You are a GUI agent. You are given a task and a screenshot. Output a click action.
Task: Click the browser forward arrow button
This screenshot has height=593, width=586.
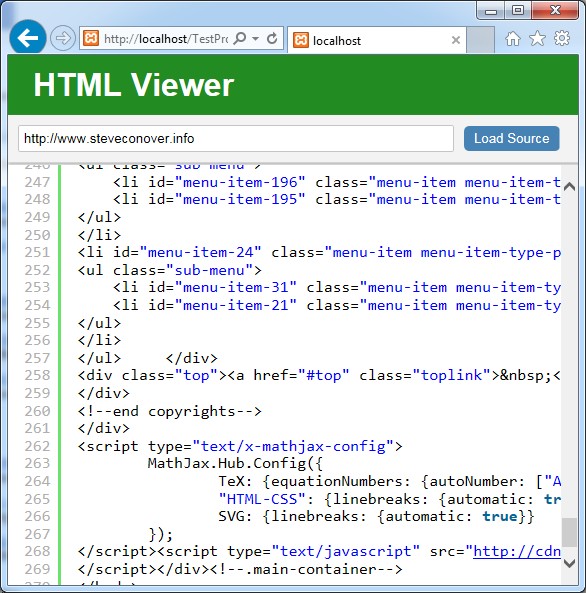pyautogui.click(x=62, y=38)
